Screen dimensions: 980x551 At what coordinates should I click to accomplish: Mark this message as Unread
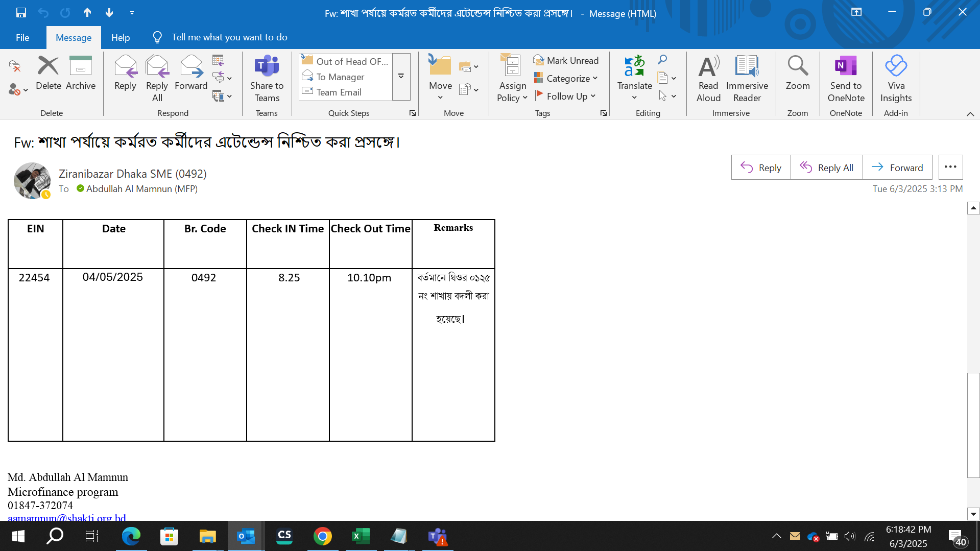click(566, 60)
